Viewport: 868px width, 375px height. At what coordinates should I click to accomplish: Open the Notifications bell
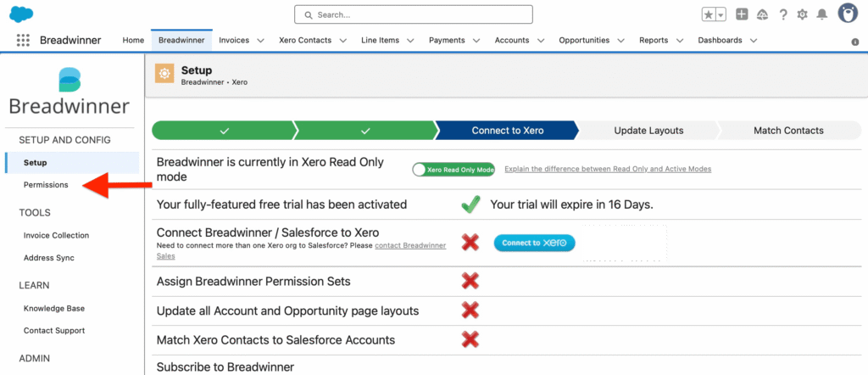(x=822, y=14)
